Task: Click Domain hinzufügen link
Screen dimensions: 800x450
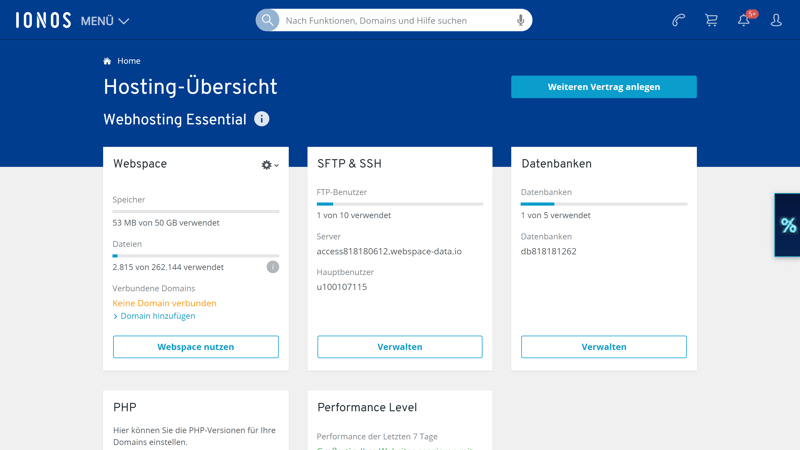Action: tap(157, 316)
